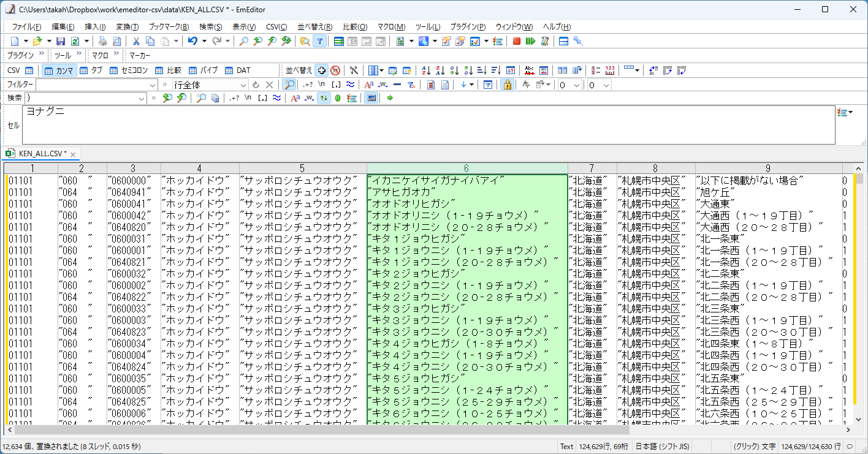Open the フィルター combo box dropdown
This screenshot has height=454, width=868.
coord(153,84)
